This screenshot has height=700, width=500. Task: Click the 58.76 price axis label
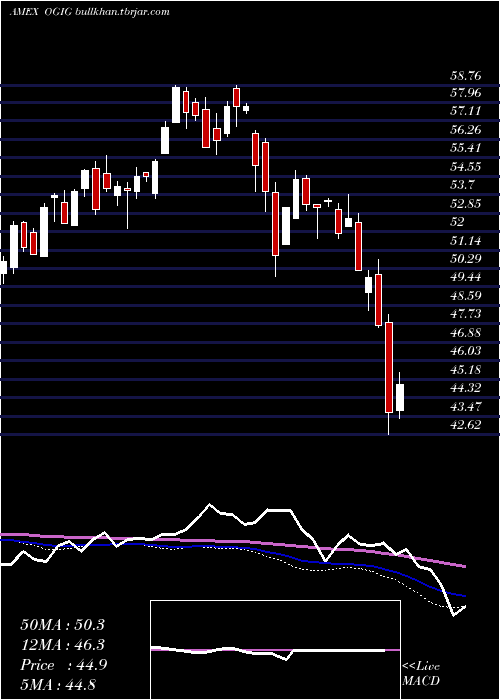pyautogui.click(x=465, y=75)
